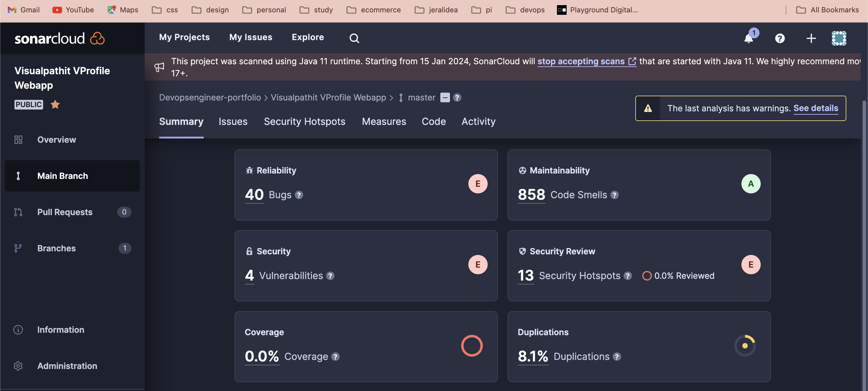Click the sonarcloud logo
The width and height of the screenshot is (868, 391).
59,38
